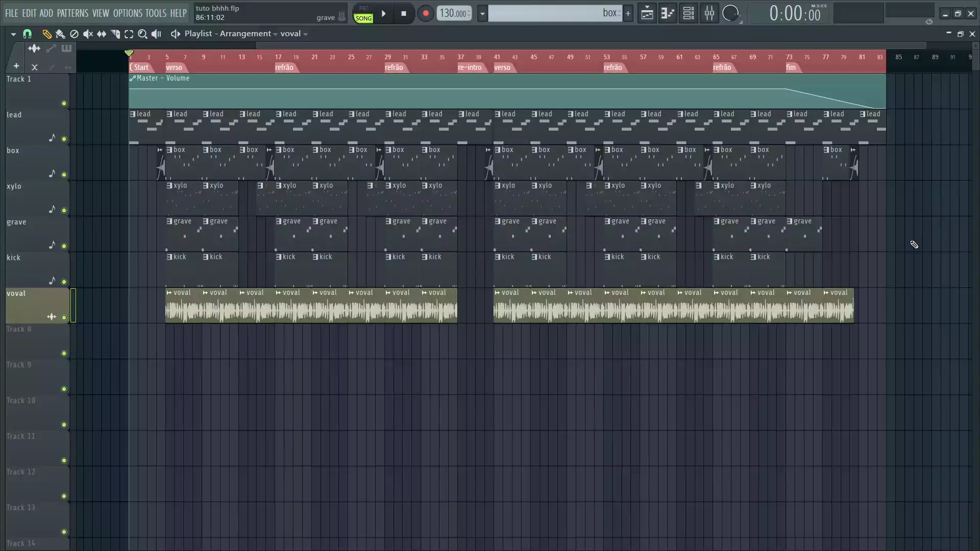Open first voval audio clip menu
Viewport: 980px width, 551px height.
[x=169, y=293]
